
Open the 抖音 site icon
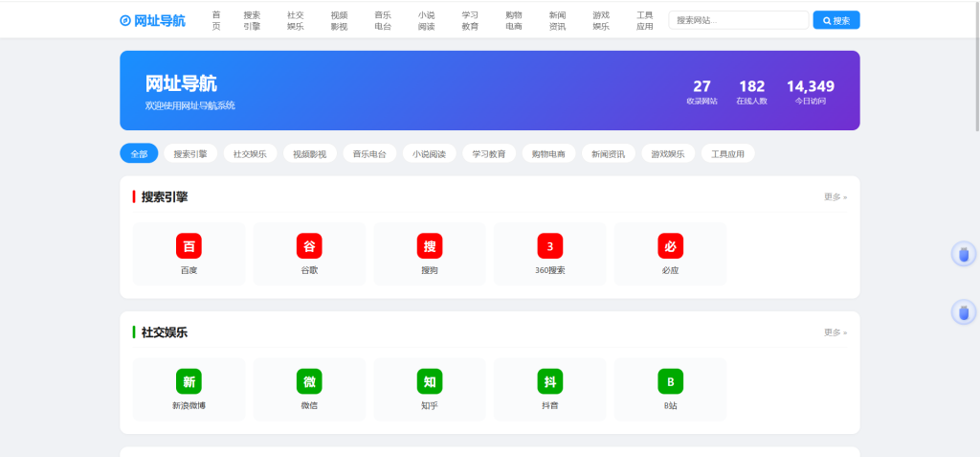click(x=550, y=382)
